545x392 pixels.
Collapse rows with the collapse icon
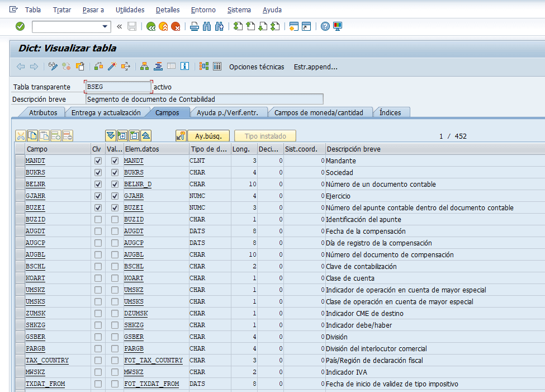pyautogui.click(x=134, y=136)
